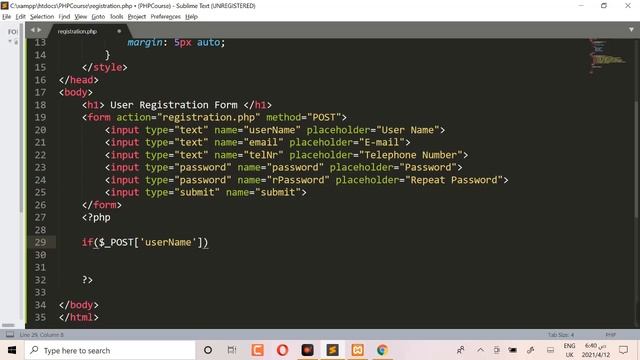Open the orange C app on taskbar

point(258,350)
